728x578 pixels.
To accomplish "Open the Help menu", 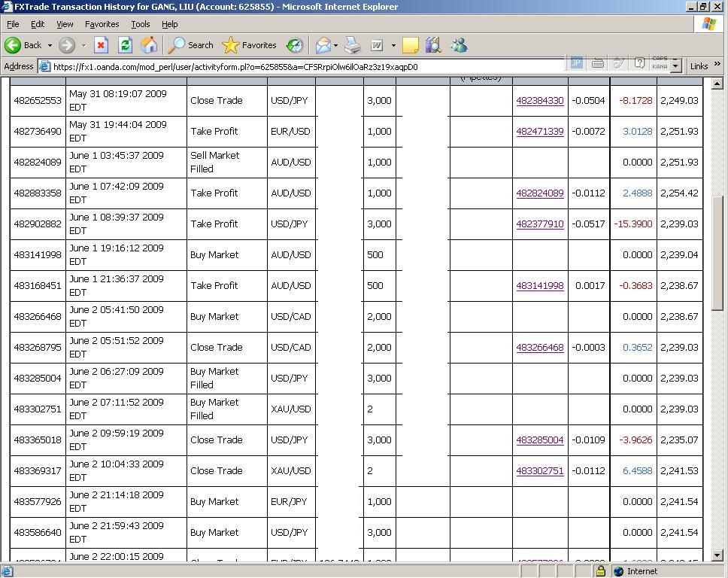I will point(169,24).
